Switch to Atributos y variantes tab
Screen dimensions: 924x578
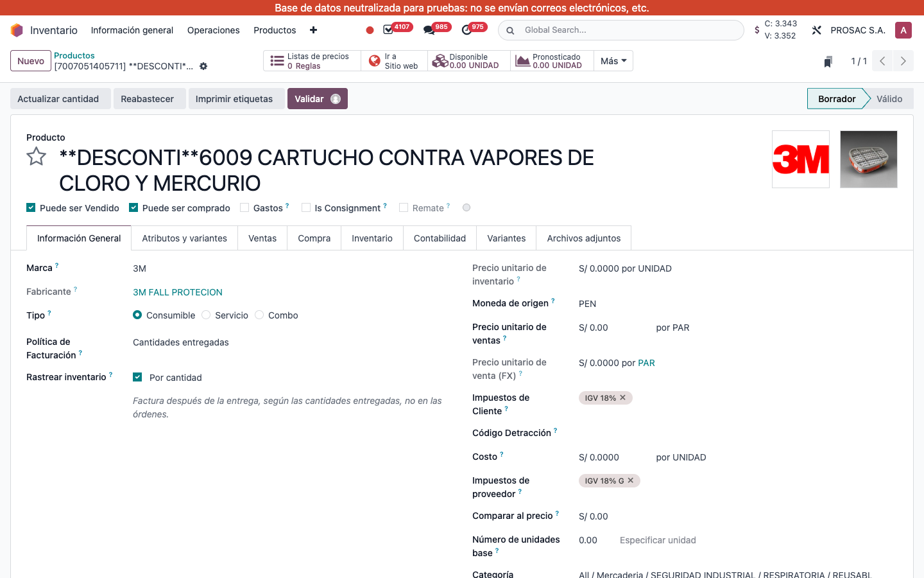click(185, 238)
